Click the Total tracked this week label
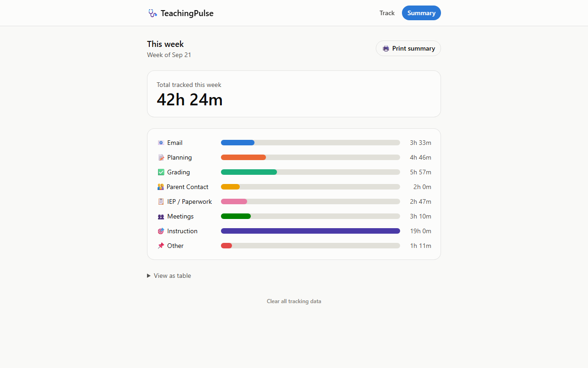The width and height of the screenshot is (588, 368). click(189, 85)
